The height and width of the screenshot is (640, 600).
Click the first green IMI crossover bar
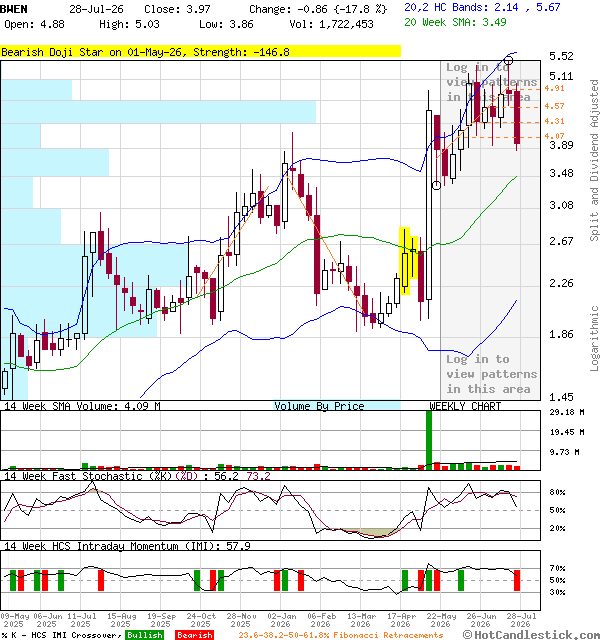13,580
